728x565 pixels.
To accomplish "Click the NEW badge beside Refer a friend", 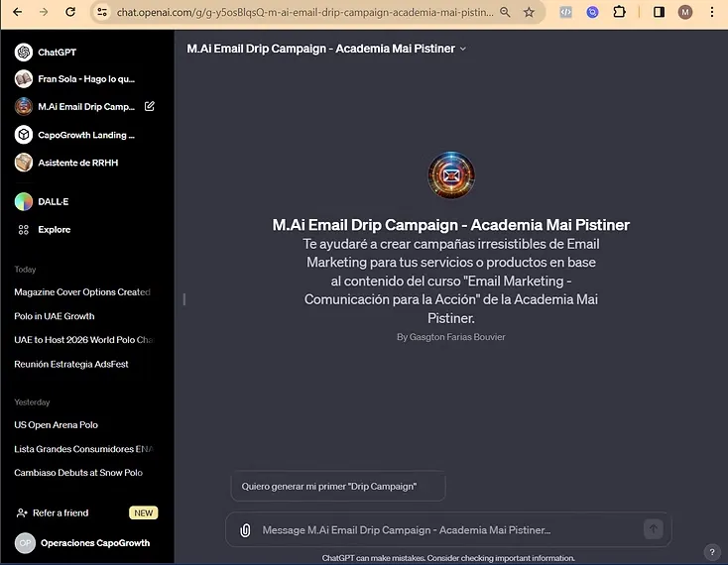I will pos(144,513).
